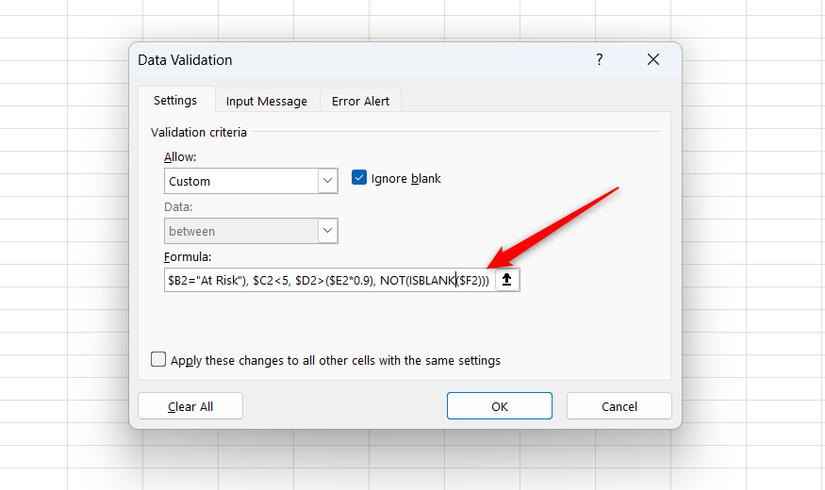The width and height of the screenshot is (825, 490).
Task: Dismiss dialog with the Cancel button
Action: point(619,406)
